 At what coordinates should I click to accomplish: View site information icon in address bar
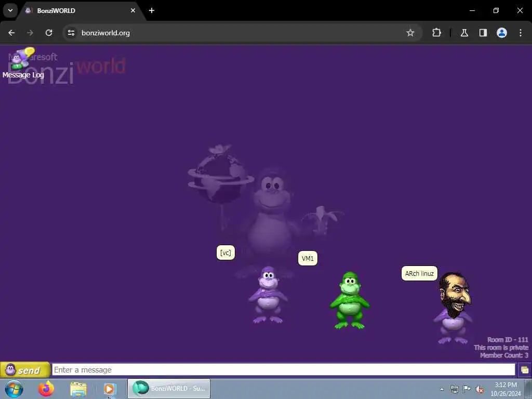tap(71, 33)
